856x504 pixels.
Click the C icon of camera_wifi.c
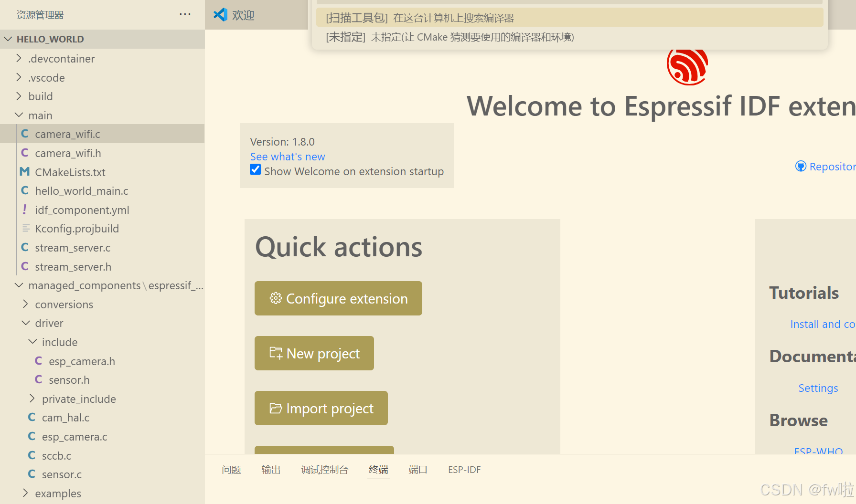pyautogui.click(x=25, y=134)
